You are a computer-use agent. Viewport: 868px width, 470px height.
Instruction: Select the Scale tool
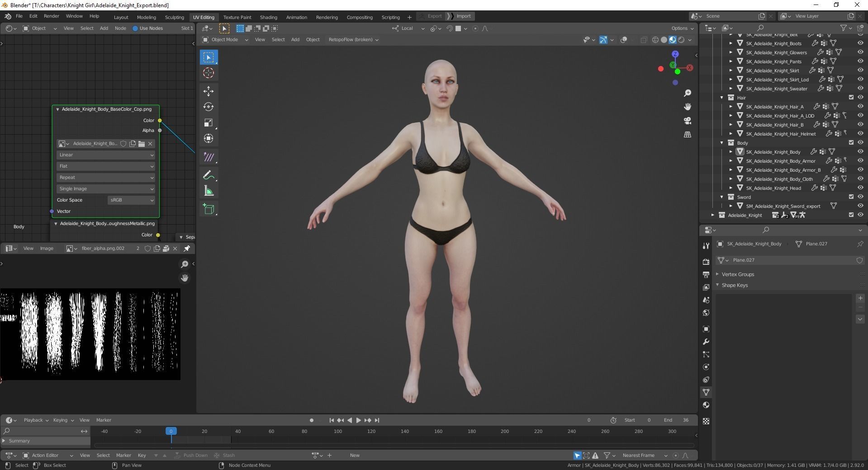[x=209, y=122]
